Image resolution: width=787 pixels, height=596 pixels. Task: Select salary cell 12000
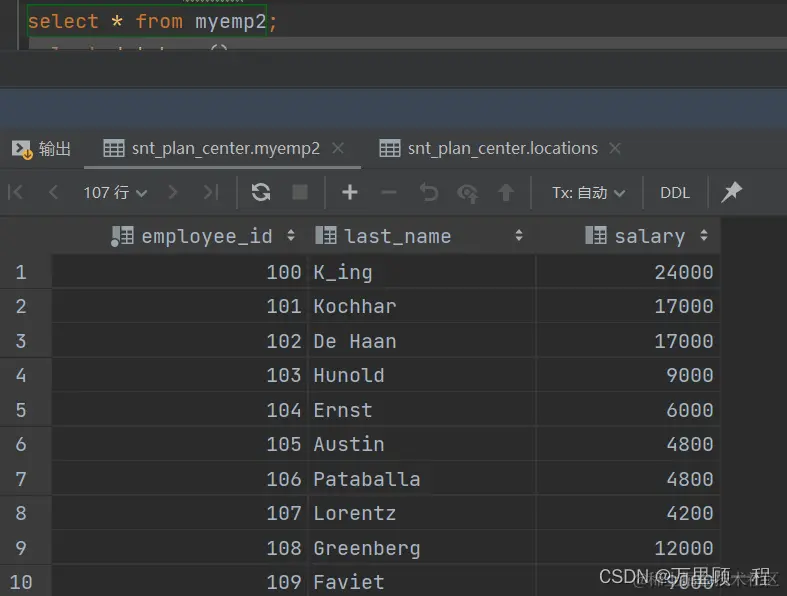(x=628, y=547)
